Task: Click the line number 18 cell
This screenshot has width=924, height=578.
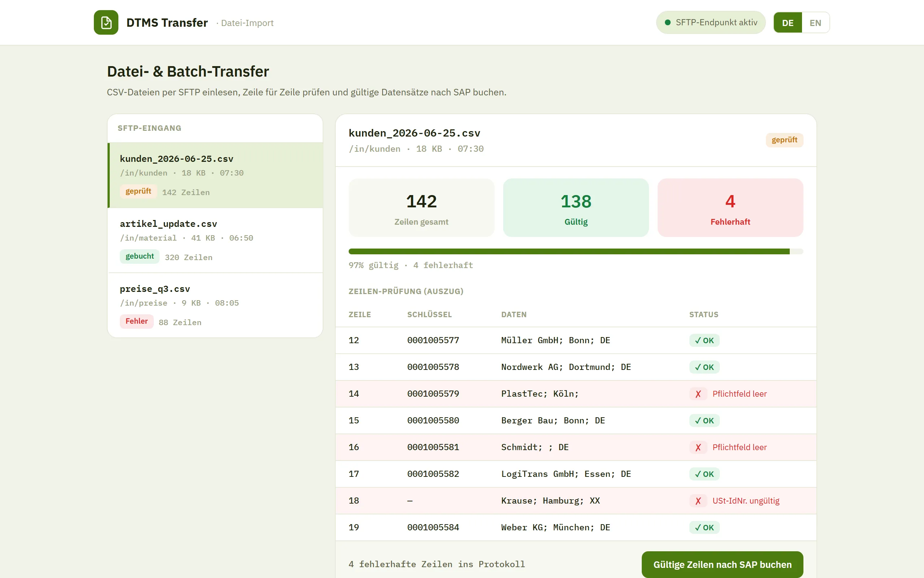Action: [354, 501]
